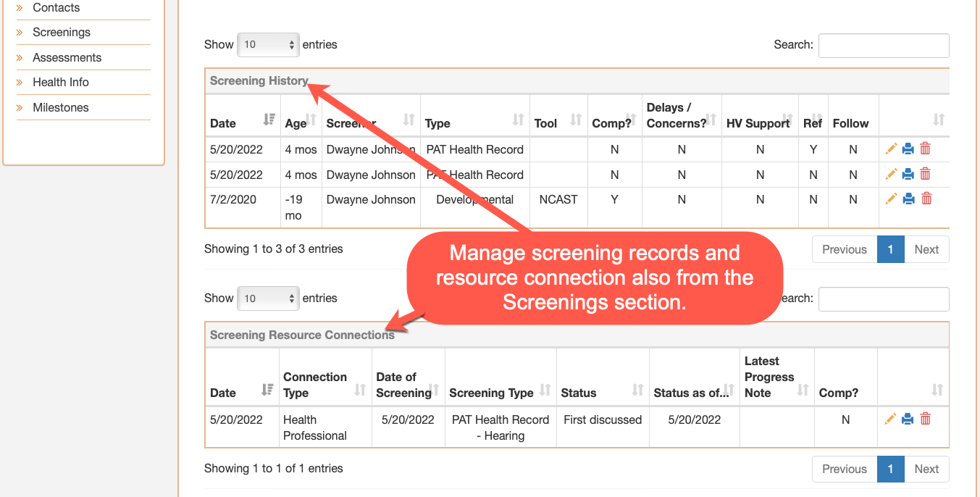The height and width of the screenshot is (497, 980).
Task: Click the 'Showing 1 to 1 of 1 entries' text
Action: tap(274, 469)
